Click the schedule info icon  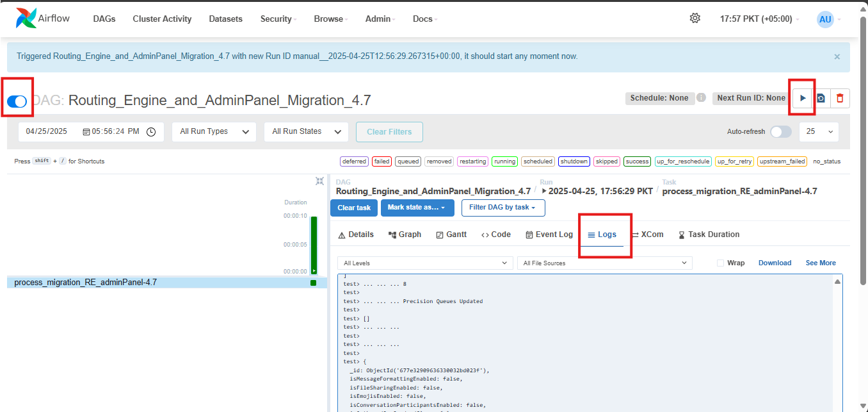point(701,98)
